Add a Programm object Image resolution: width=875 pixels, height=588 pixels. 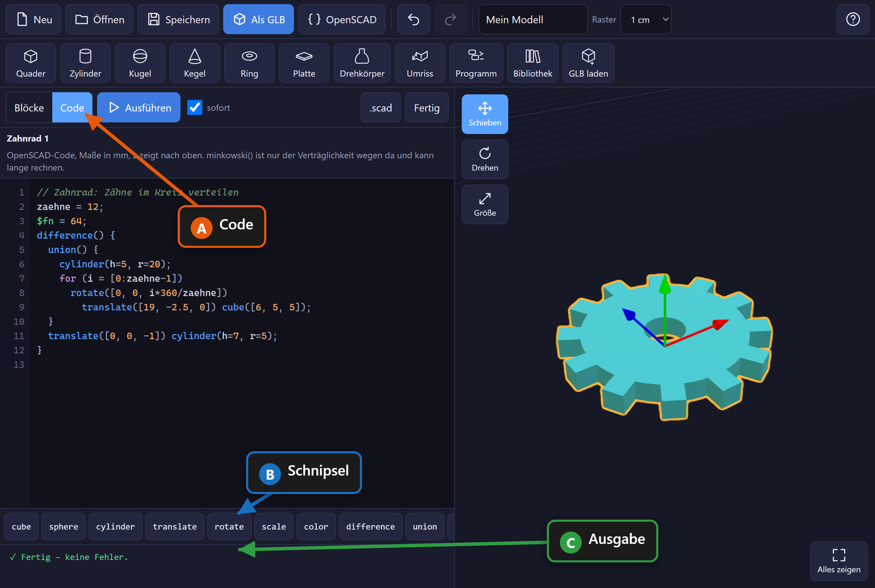click(x=476, y=63)
